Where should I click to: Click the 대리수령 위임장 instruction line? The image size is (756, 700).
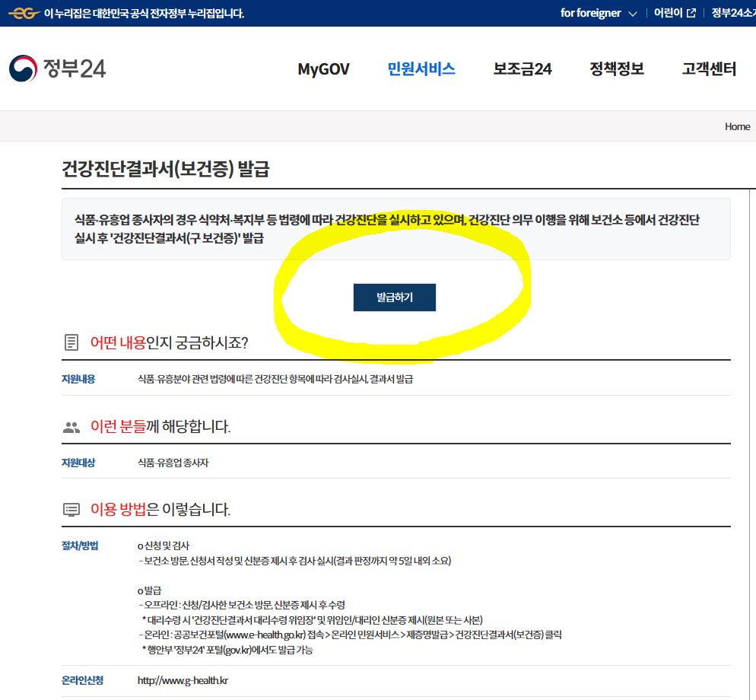coord(313,620)
